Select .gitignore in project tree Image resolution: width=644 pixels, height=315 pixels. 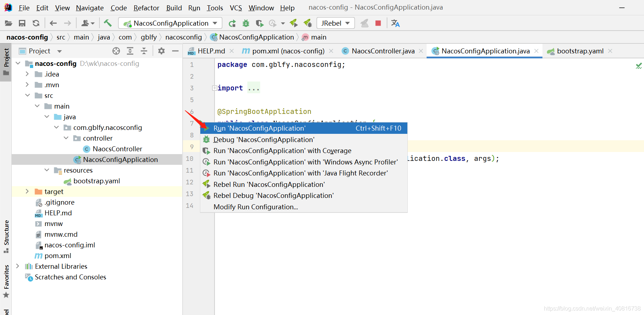[x=60, y=202]
